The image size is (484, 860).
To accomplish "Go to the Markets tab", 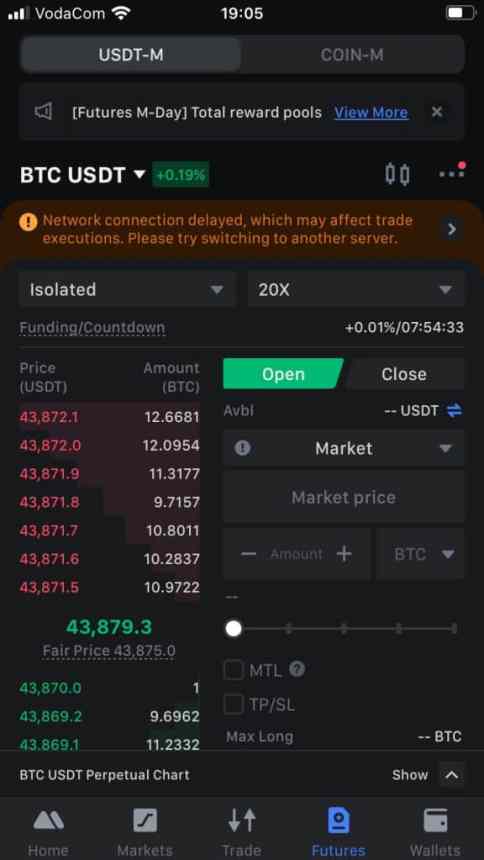I will [145, 832].
